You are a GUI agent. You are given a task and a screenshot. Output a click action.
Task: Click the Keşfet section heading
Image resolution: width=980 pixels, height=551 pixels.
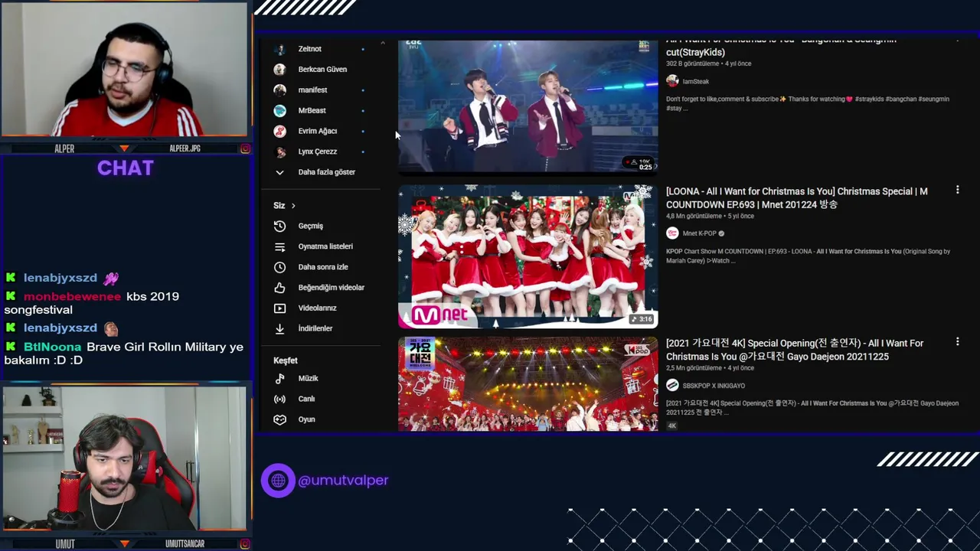286,360
